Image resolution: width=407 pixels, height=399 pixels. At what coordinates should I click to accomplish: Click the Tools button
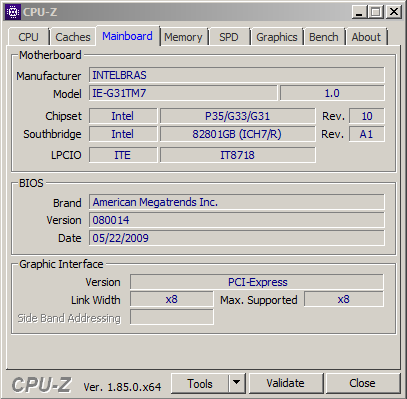(x=200, y=384)
